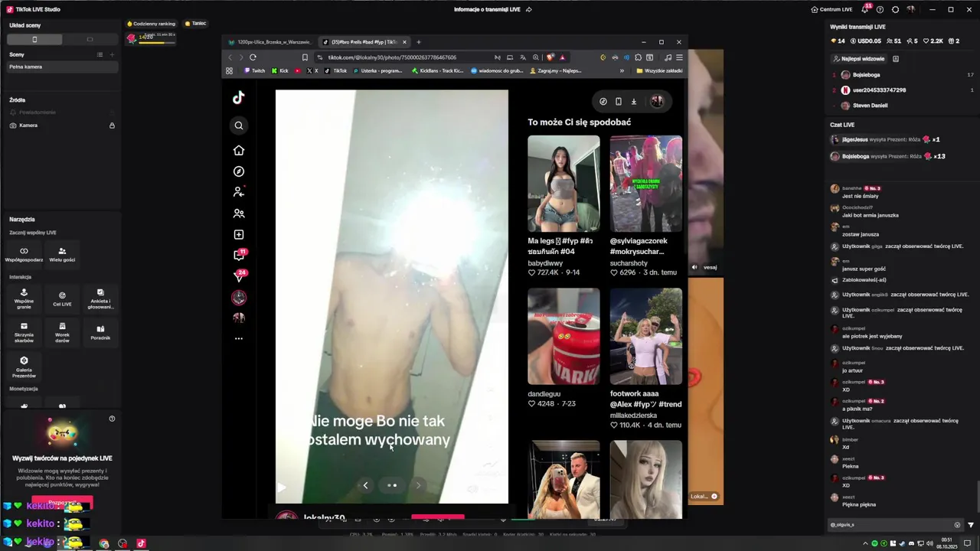Click the Brave shields icon in address bar
This screenshot has height=551, width=980.
(550, 57)
